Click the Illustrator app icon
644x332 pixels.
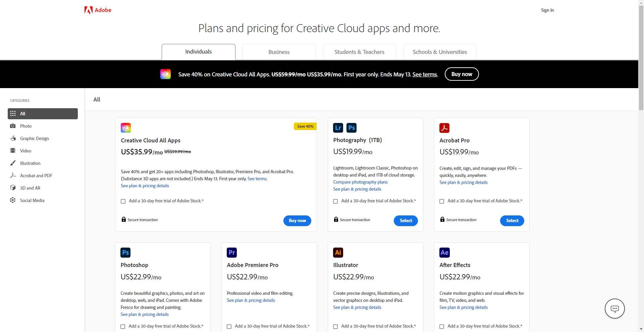point(338,253)
